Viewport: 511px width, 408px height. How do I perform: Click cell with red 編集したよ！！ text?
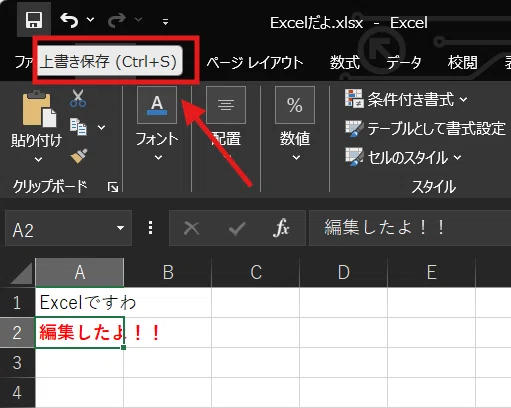coord(80,333)
